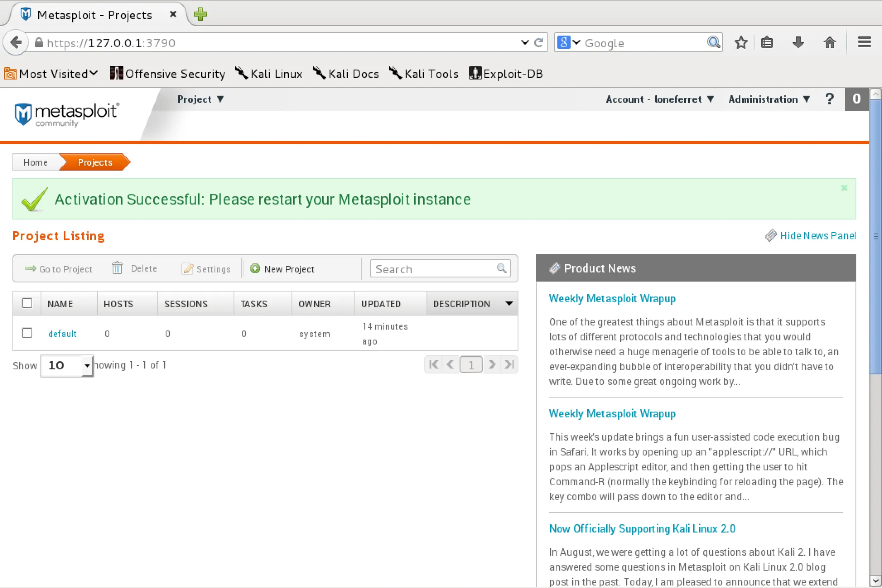
Task: Go to Home breadcrumb tab
Action: pyautogui.click(x=36, y=162)
